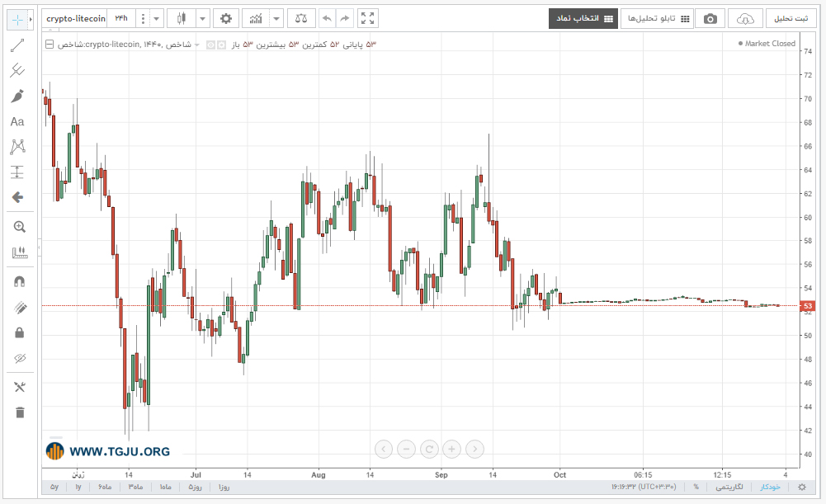Expand the legend dropdown arrow after شاخص
The height and width of the screenshot is (504, 826).
click(197, 45)
